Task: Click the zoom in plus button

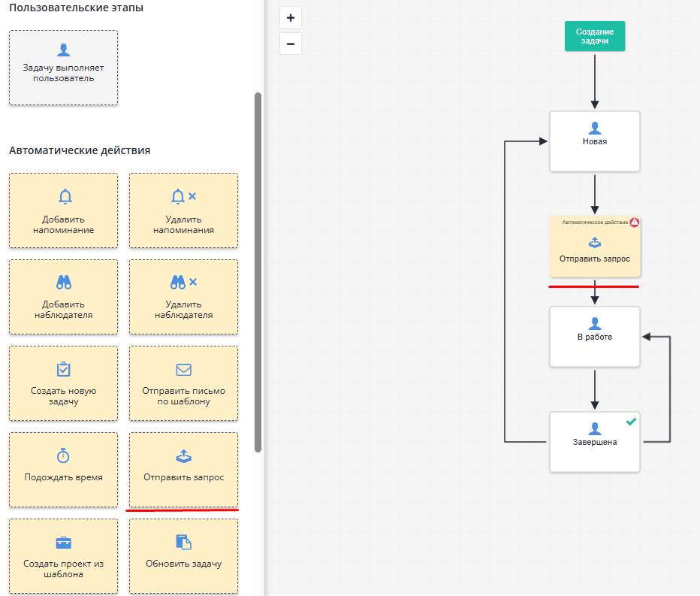Action: (x=290, y=17)
